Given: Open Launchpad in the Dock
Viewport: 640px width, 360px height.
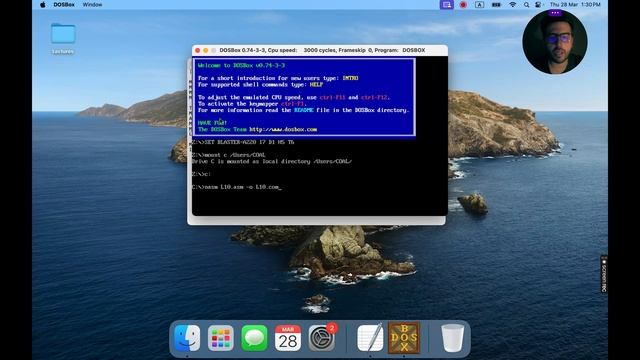Looking at the screenshot, I should tap(220, 338).
